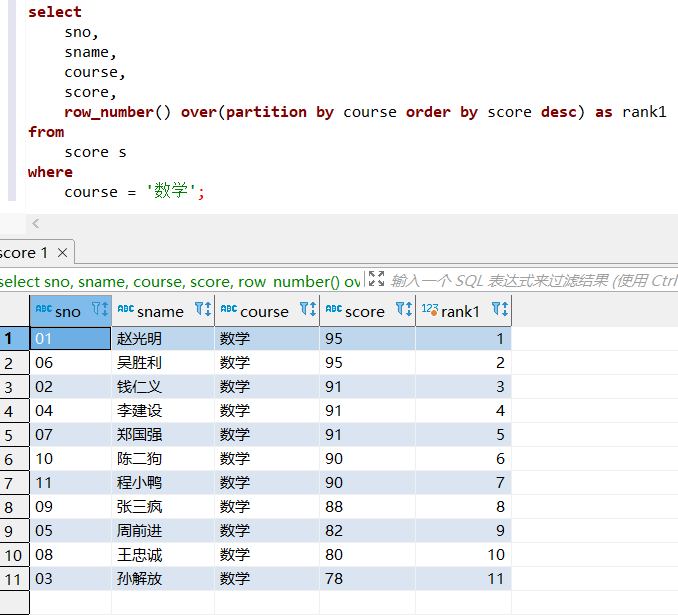Select the cell containing 吴胜利
678x615 pixels.
click(163, 362)
